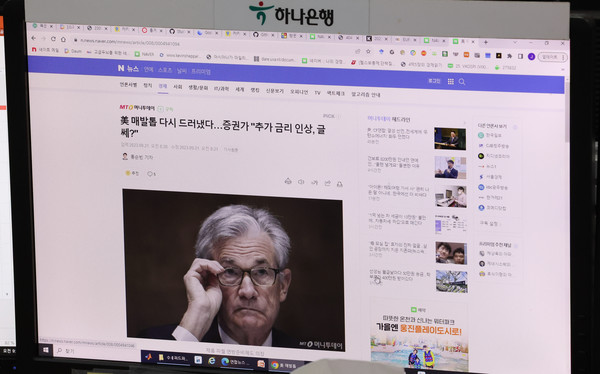Open the NAVER bookmark in bookmarks bar

pos(144,54)
